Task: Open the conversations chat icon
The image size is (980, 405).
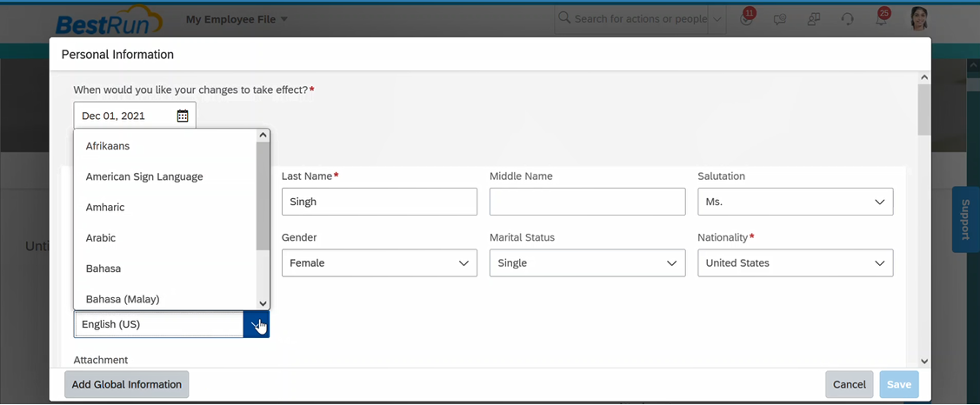Action: pos(779,19)
